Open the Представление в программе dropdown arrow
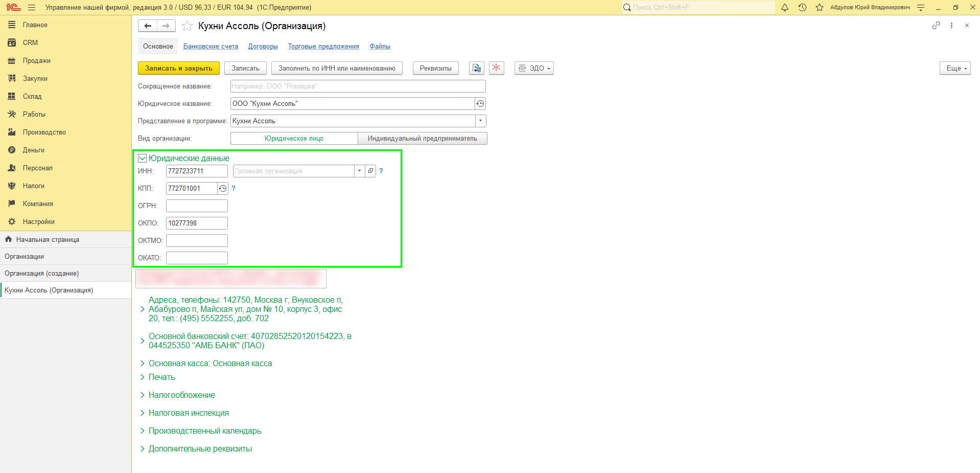 point(480,121)
